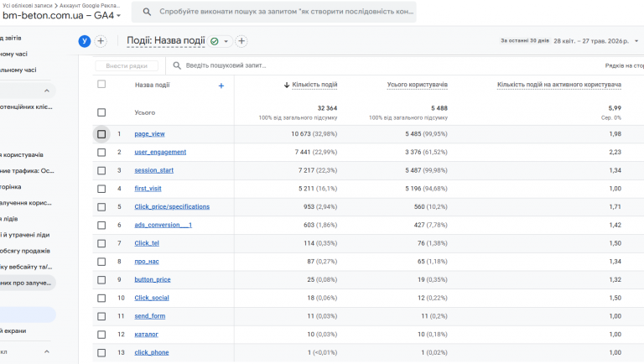This screenshot has width=644, height=364.
Task: Select the Click_social row checkbox
Action: (x=101, y=298)
